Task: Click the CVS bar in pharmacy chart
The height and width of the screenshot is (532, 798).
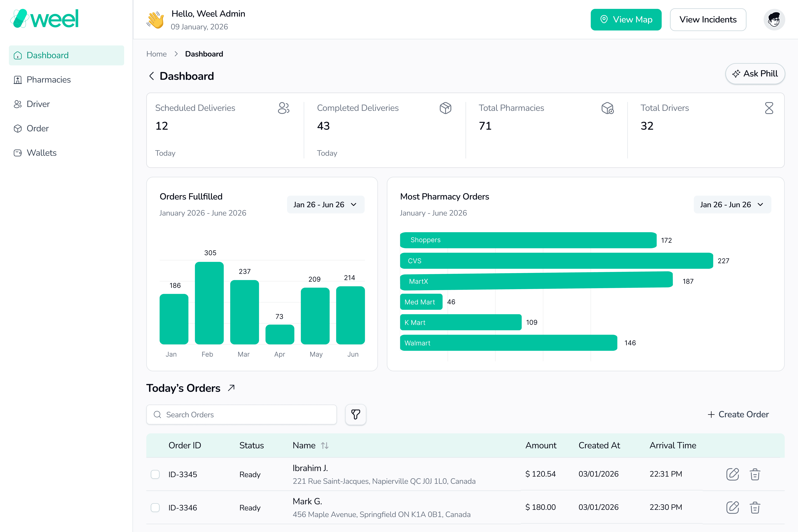Action: [x=556, y=261]
